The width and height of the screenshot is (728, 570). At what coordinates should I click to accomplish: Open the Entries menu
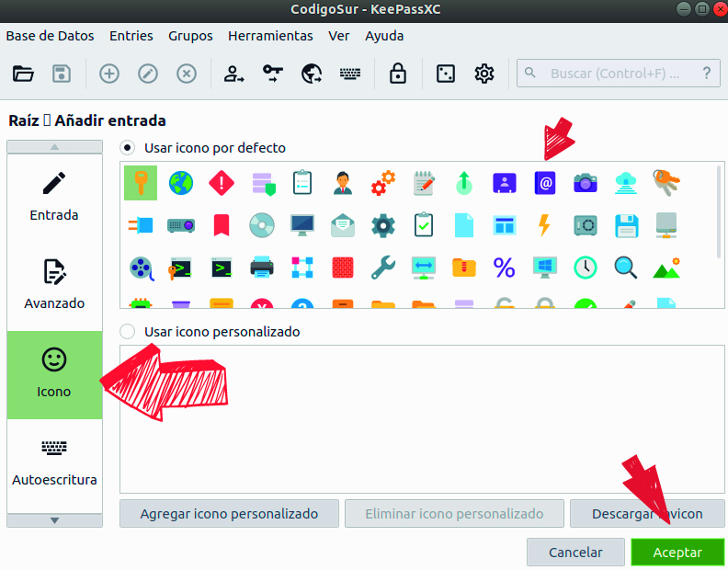coord(131,36)
